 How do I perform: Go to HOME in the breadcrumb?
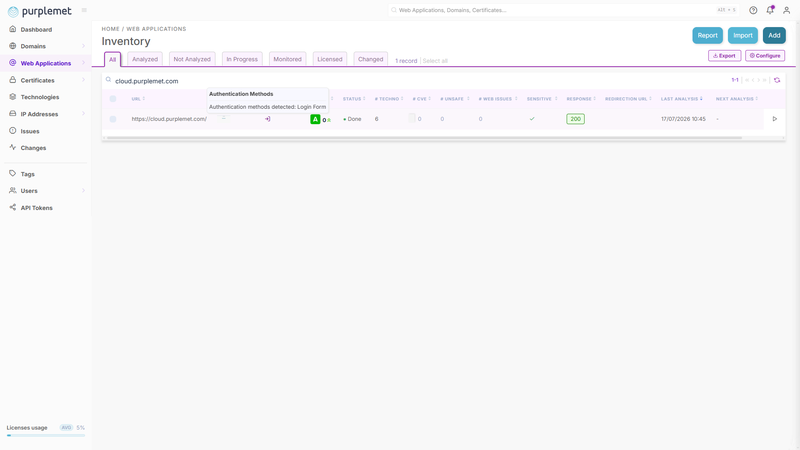[110, 29]
